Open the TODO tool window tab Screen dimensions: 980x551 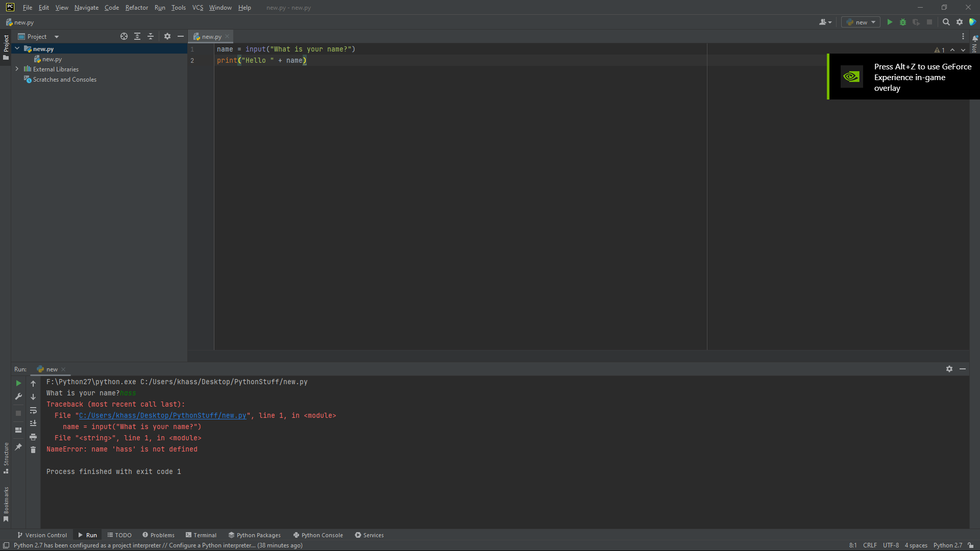[x=119, y=535]
